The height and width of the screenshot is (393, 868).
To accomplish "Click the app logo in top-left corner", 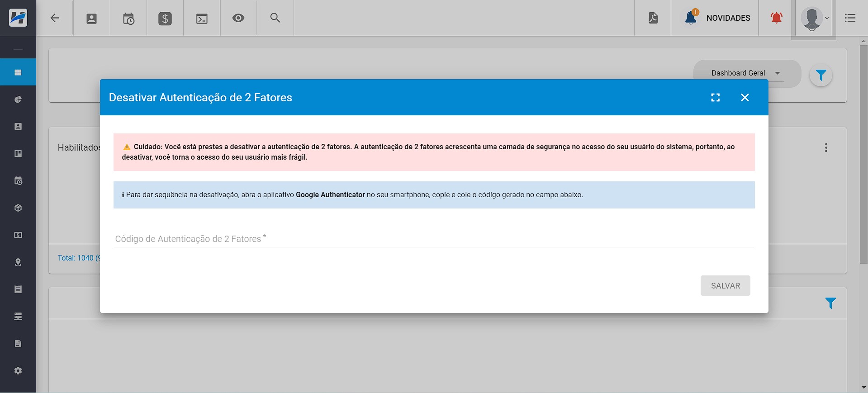I will point(18,18).
